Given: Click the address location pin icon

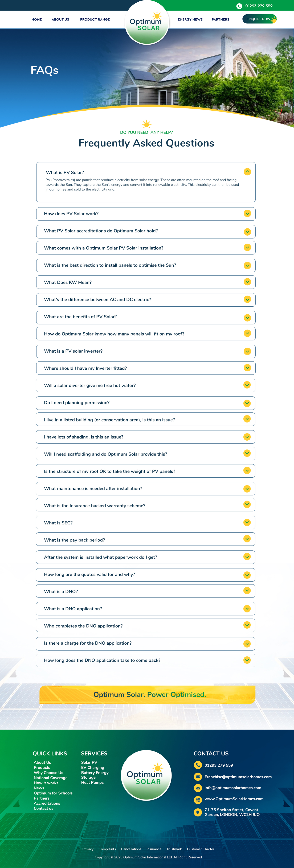Looking at the screenshot, I should (x=198, y=812).
